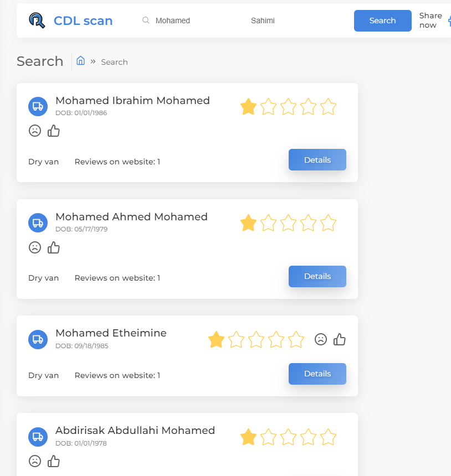The width and height of the screenshot is (451, 476).
Task: Click the search magnifier icon in search bar
Action: click(146, 20)
